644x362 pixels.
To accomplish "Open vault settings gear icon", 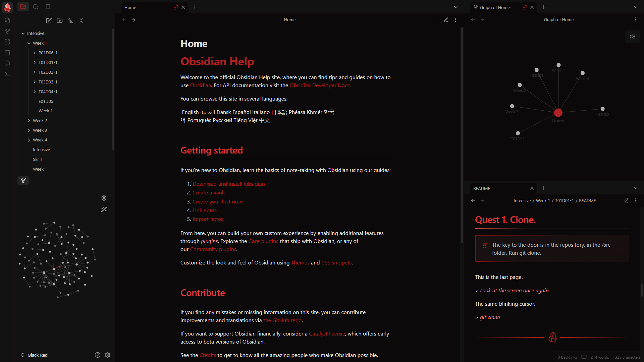I will [108, 355].
